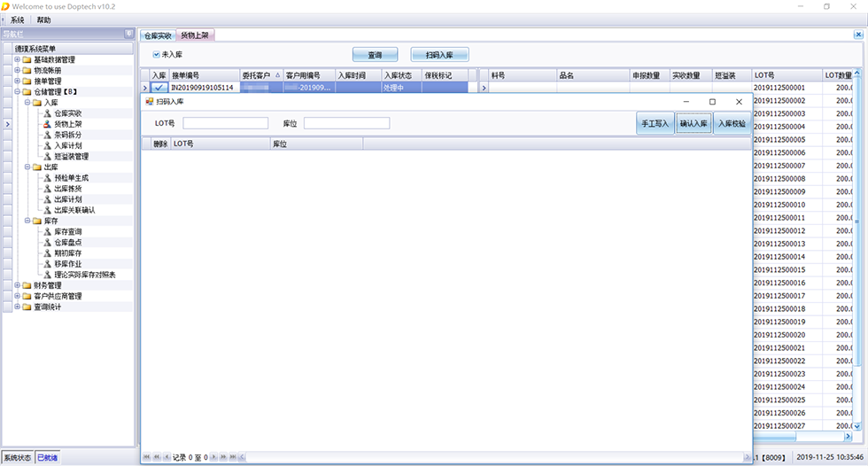
Task: Click the 期初库存 tree item icon
Action: click(x=48, y=252)
